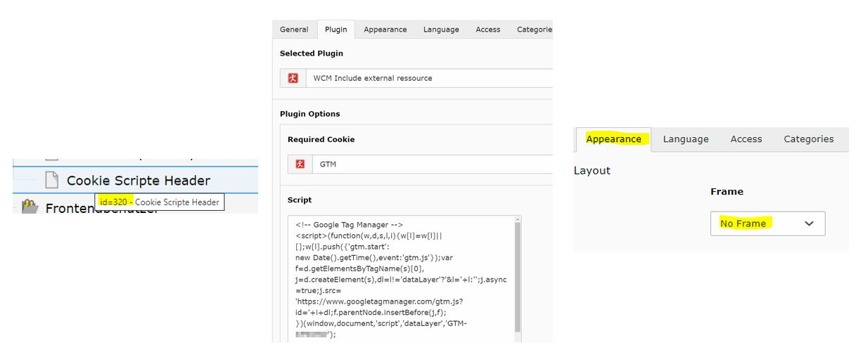Click the red icon beside GTM
Viewport: 868px width, 357px height.
tap(300, 164)
